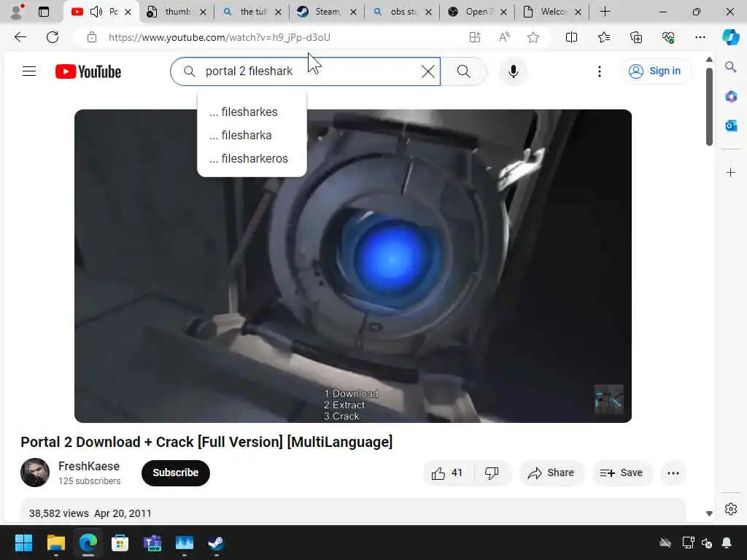View site information lock icon
Viewport: 747px width, 560px height.
click(92, 37)
